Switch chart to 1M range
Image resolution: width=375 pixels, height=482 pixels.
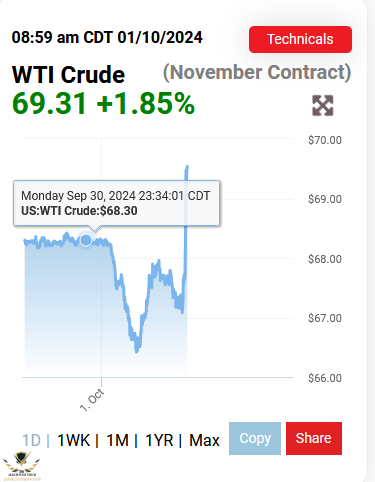pos(117,440)
